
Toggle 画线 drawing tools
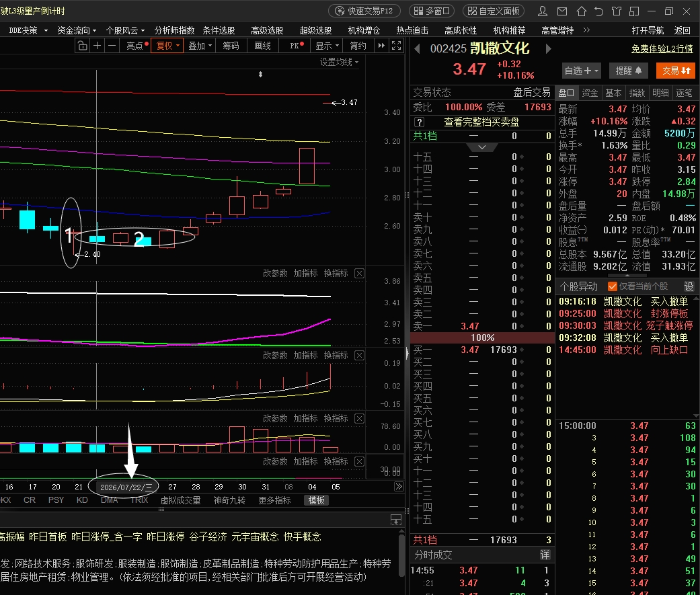(x=262, y=46)
